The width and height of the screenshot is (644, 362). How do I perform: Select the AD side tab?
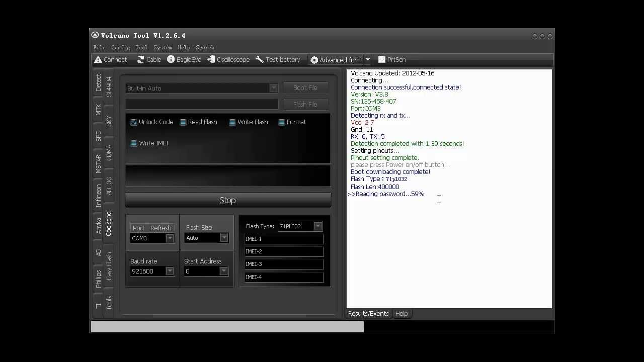pyautogui.click(x=98, y=252)
